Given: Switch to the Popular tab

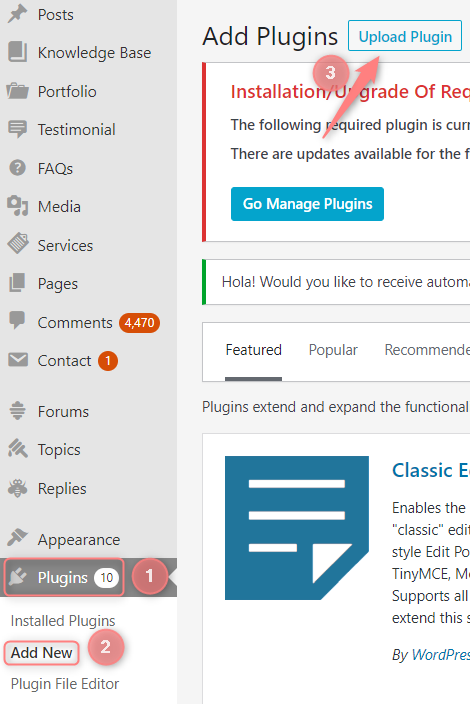Looking at the screenshot, I should point(333,350).
